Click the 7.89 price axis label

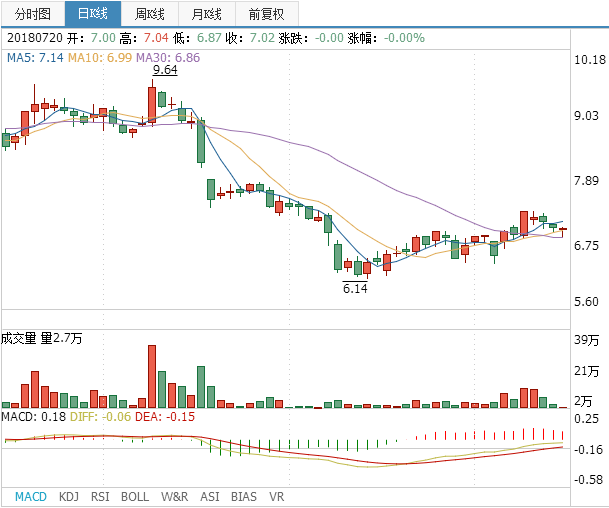click(586, 181)
